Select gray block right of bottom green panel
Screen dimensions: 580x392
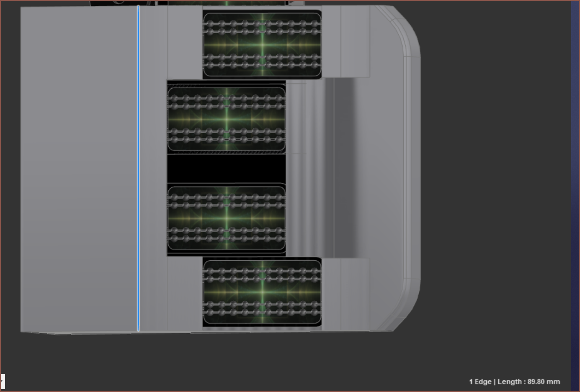point(345,293)
